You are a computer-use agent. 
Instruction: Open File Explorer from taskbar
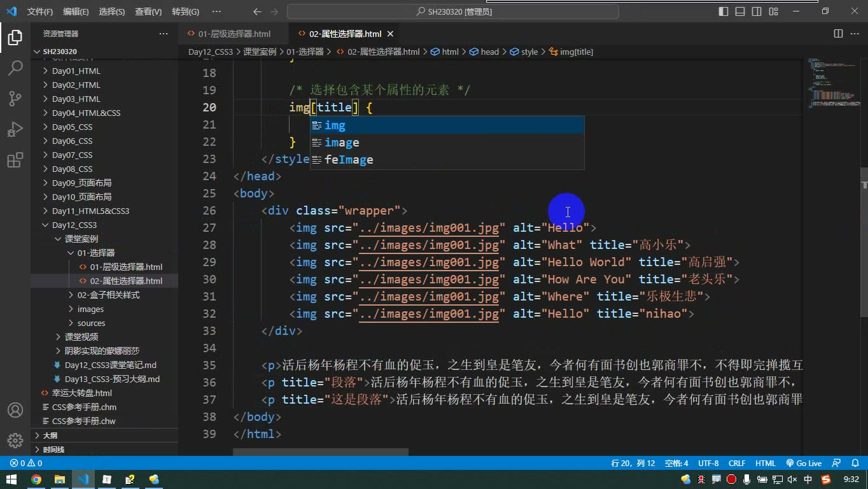(x=60, y=479)
